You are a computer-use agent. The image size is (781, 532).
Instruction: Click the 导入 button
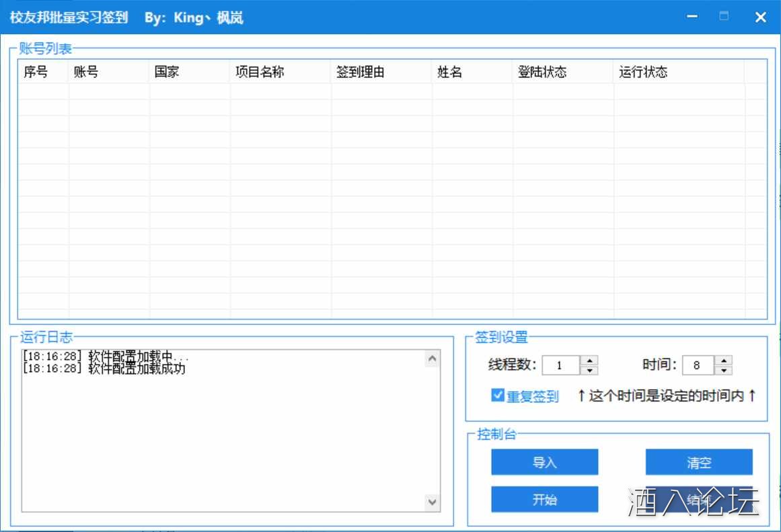click(544, 462)
